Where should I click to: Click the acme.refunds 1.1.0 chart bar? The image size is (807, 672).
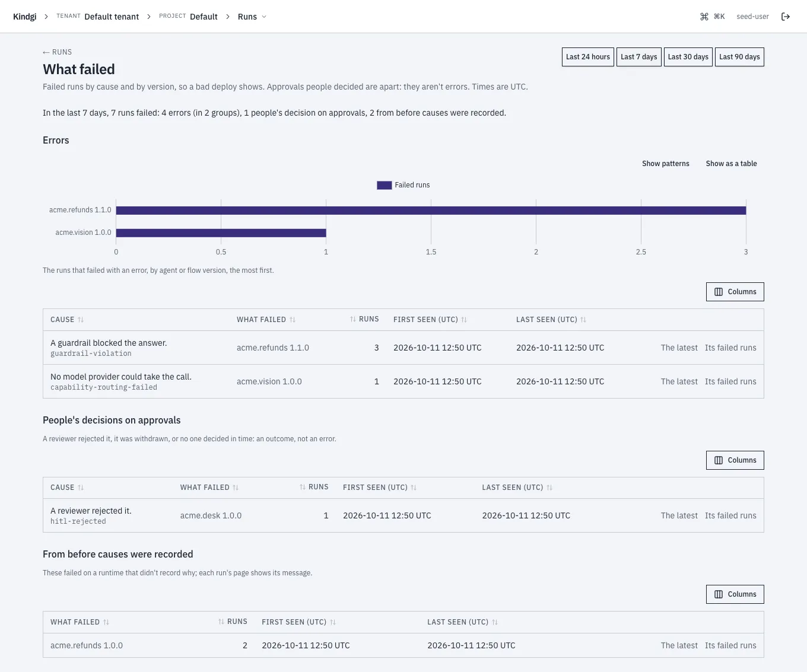431,210
